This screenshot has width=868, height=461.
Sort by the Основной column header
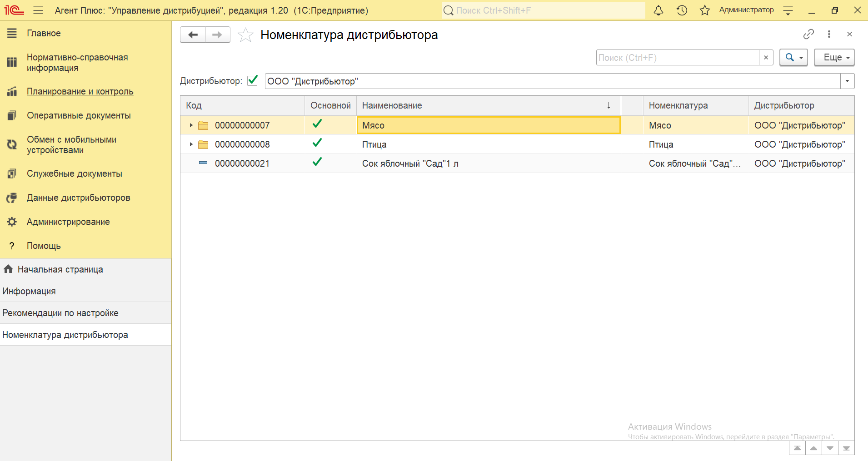pyautogui.click(x=330, y=105)
